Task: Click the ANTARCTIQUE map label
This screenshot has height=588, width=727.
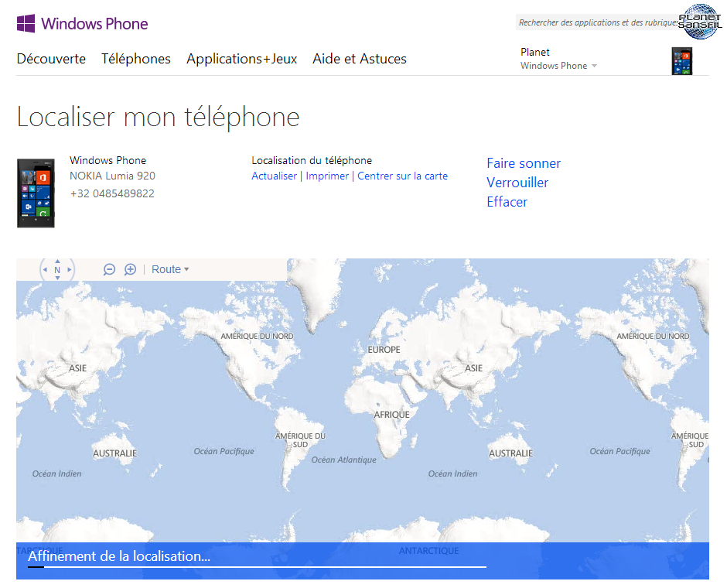Action: click(x=429, y=551)
